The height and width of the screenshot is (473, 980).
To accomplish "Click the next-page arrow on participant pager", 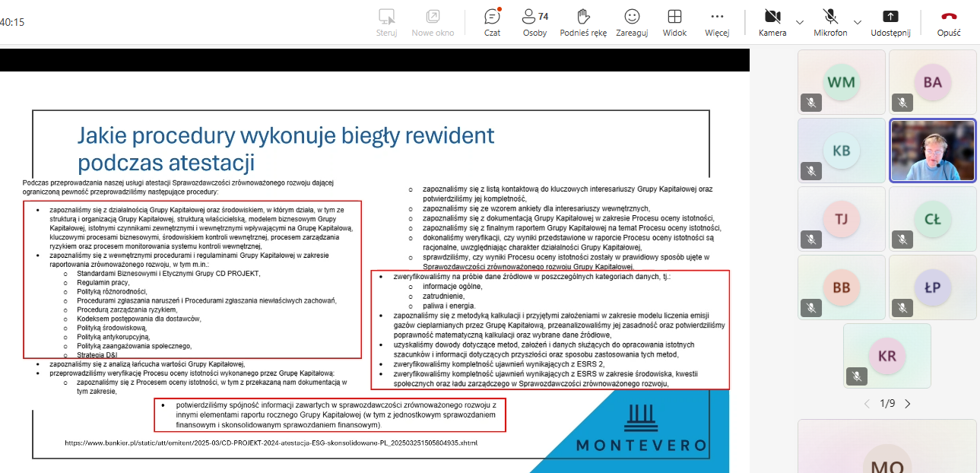I will (x=908, y=404).
